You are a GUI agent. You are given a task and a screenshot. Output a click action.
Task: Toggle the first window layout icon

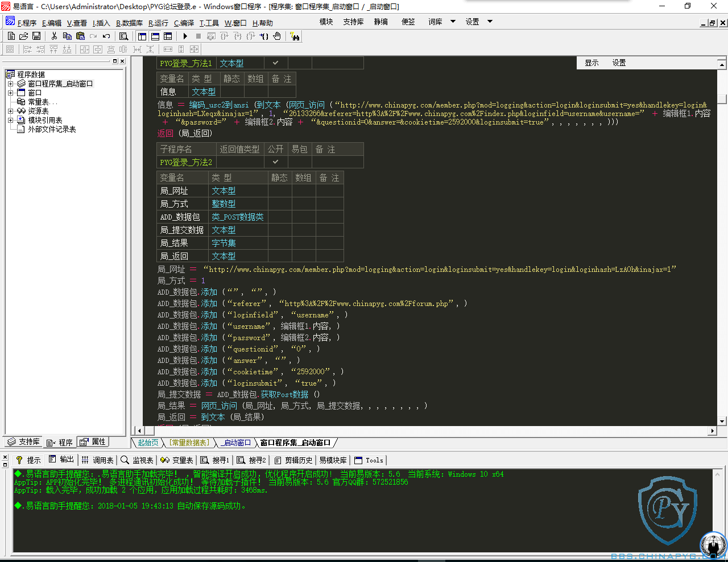pyautogui.click(x=142, y=36)
